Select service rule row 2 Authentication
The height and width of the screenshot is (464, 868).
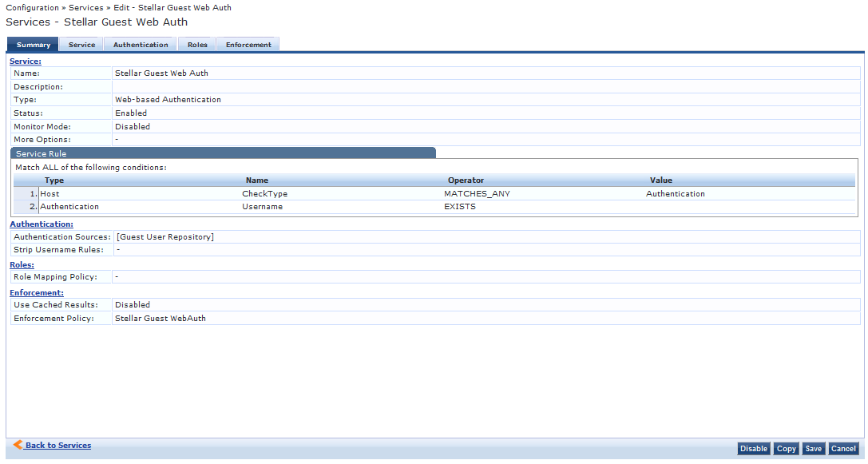(69, 207)
